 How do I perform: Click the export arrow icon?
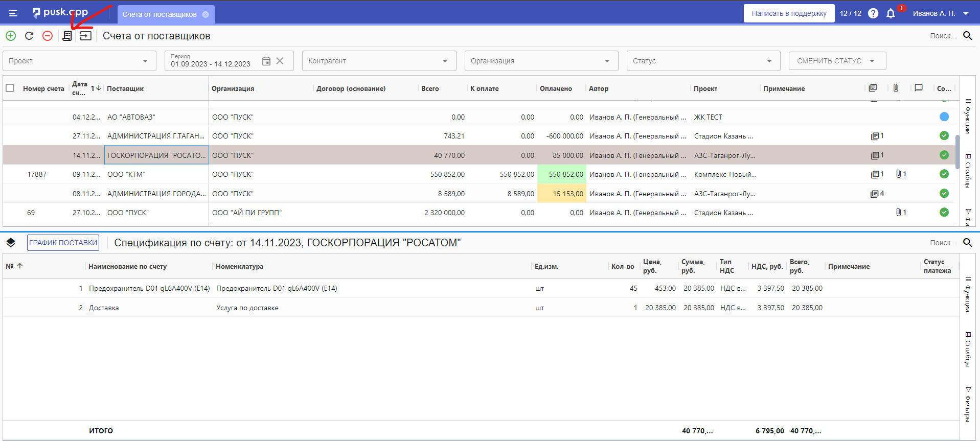(x=86, y=36)
